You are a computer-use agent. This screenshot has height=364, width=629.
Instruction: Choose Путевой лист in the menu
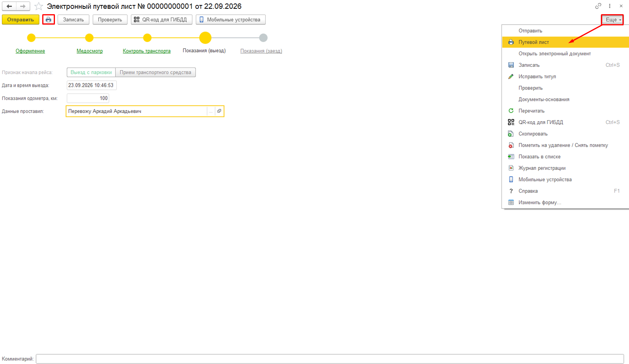[565, 42]
